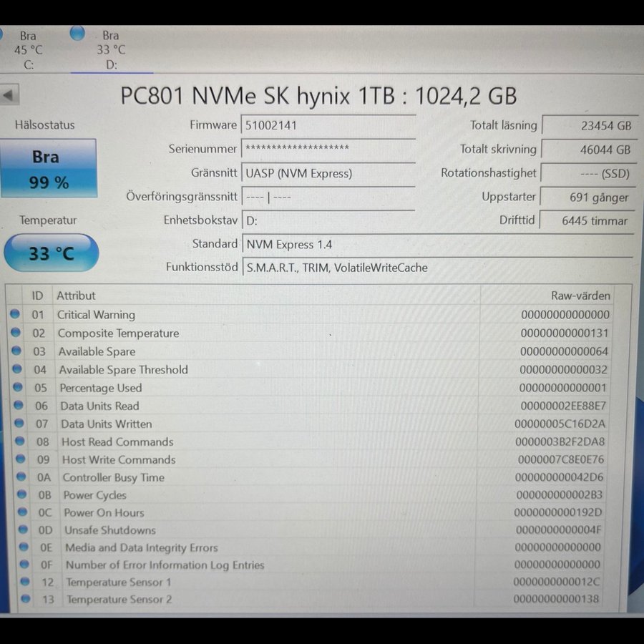Screen dimensions: 644x644
Task: Click the status icon for Temperature Sensor 2
Action: 26,599
